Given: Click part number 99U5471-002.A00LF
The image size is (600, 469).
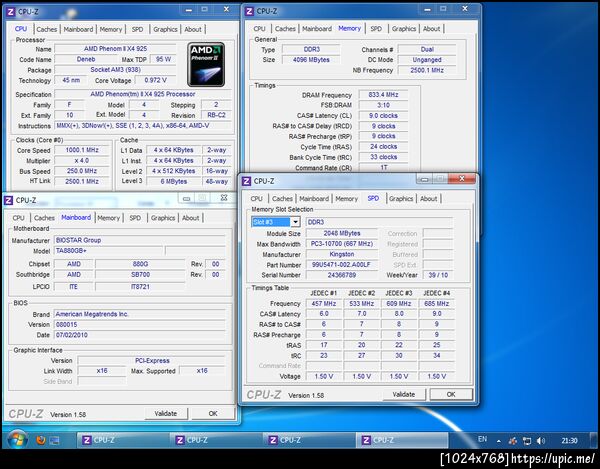Looking at the screenshot, I should [x=342, y=265].
